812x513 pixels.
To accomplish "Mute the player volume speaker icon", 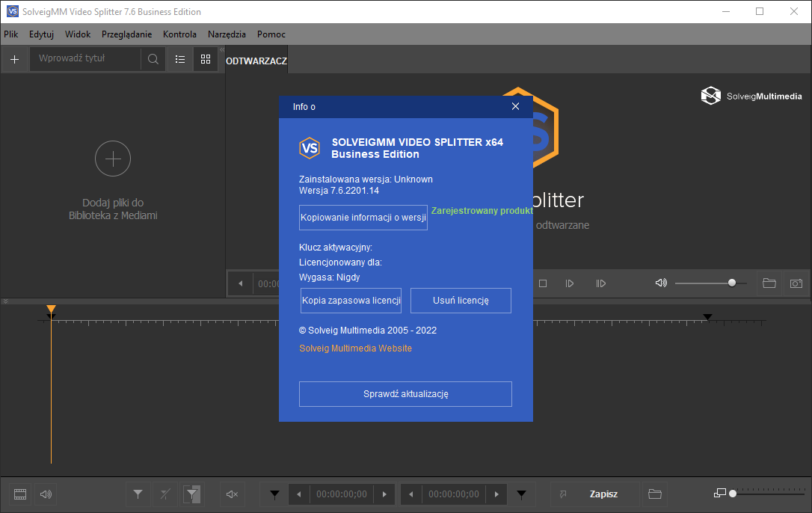I will point(661,283).
